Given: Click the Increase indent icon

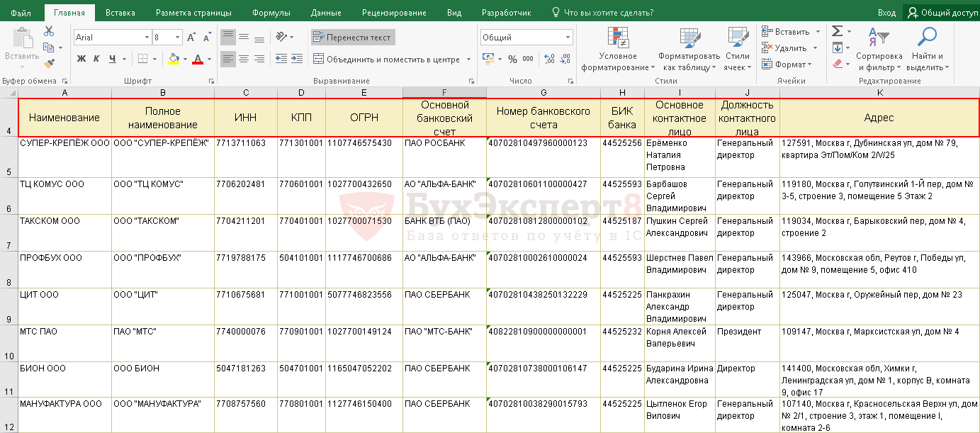Looking at the screenshot, I should click(298, 59).
